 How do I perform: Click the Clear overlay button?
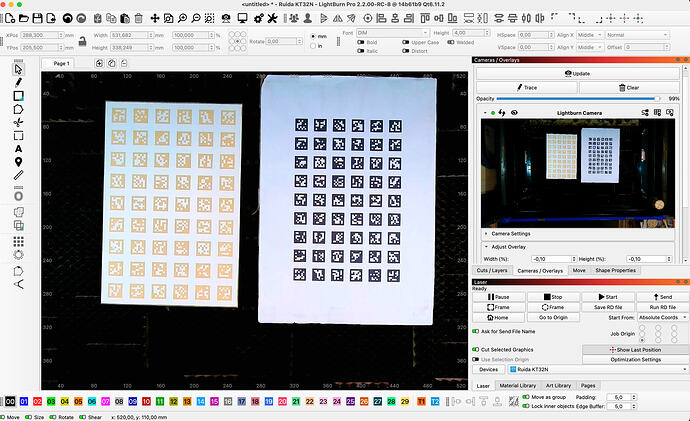pyautogui.click(x=629, y=88)
